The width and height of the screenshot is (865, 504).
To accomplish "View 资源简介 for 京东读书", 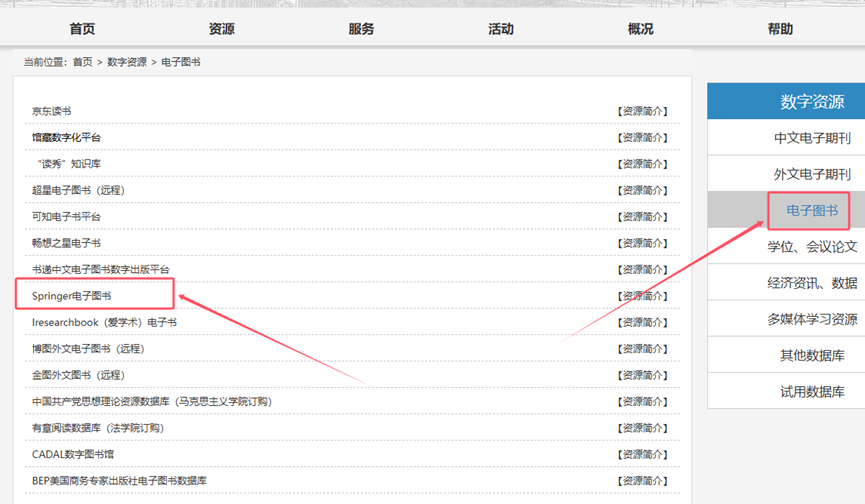I will point(643,111).
